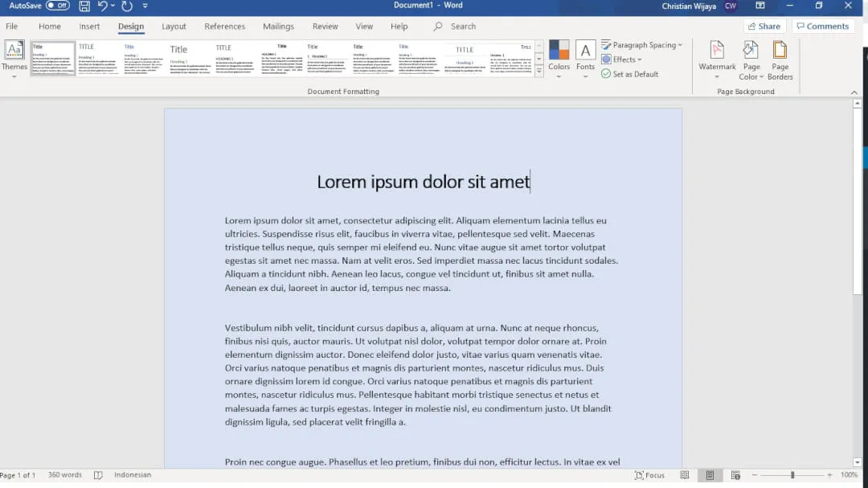Open the View tab
The width and height of the screenshot is (868, 488).
[364, 26]
